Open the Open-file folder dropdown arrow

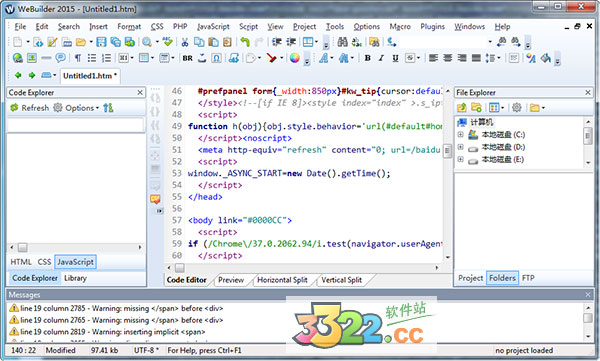[x=91, y=42]
